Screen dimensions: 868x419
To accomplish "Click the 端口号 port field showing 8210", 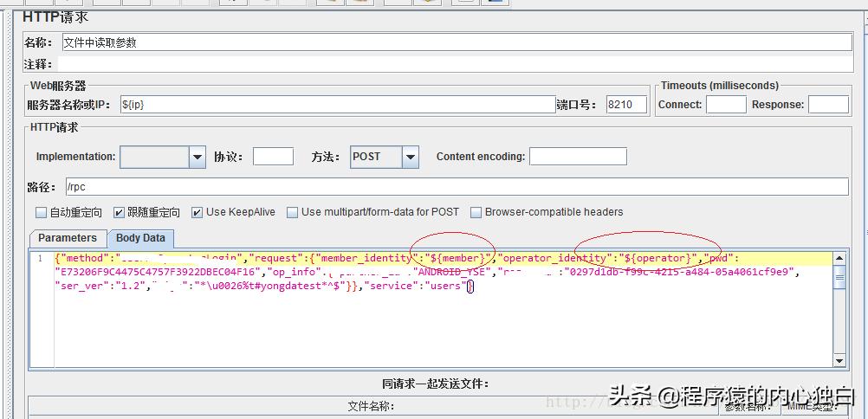I will pyautogui.click(x=626, y=104).
